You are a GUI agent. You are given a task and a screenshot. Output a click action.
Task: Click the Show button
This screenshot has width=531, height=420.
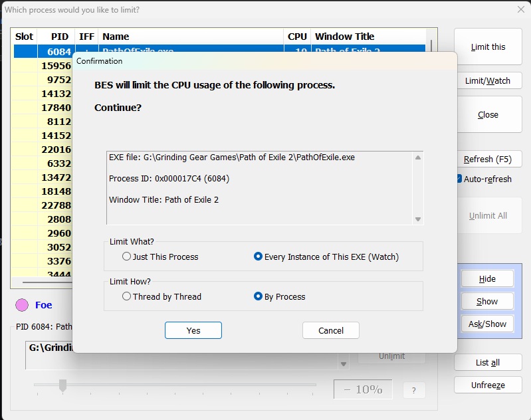pyautogui.click(x=487, y=301)
